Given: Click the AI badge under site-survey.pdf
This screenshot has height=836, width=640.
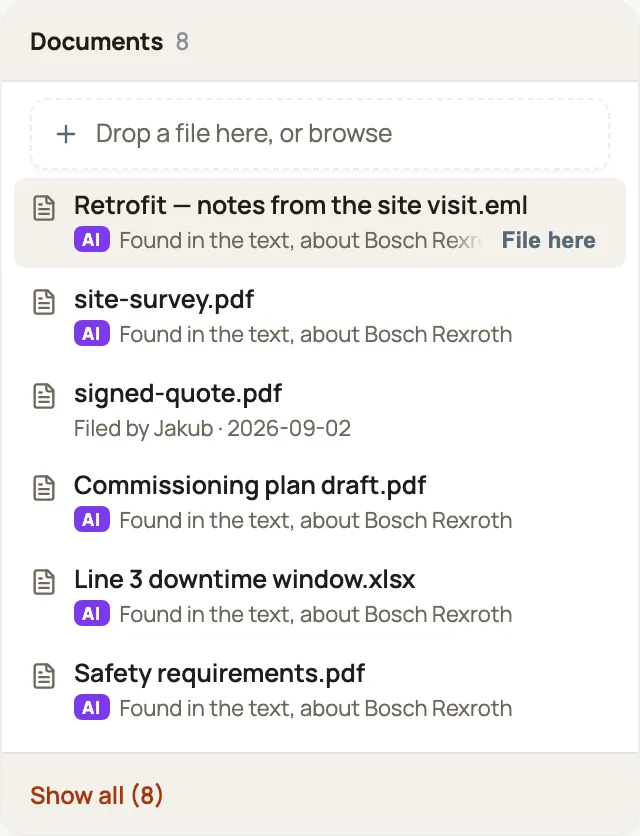Looking at the screenshot, I should tap(92, 334).
